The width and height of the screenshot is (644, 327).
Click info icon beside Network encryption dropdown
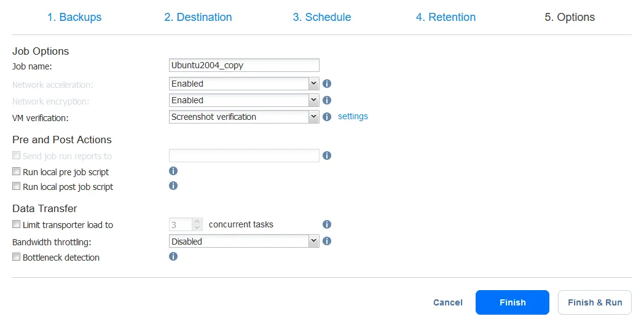point(327,100)
